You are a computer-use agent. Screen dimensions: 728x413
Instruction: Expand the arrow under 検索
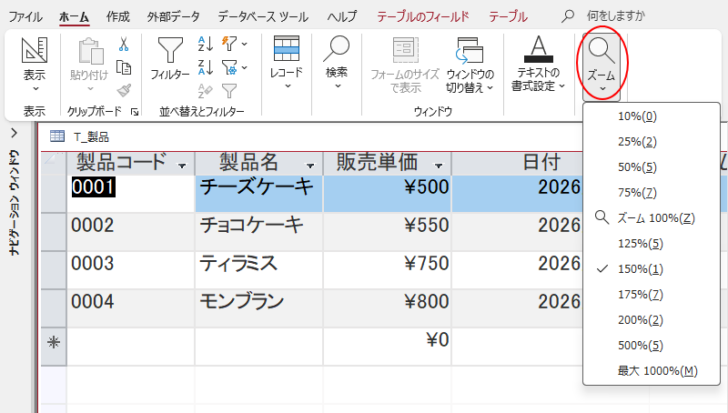[337, 86]
